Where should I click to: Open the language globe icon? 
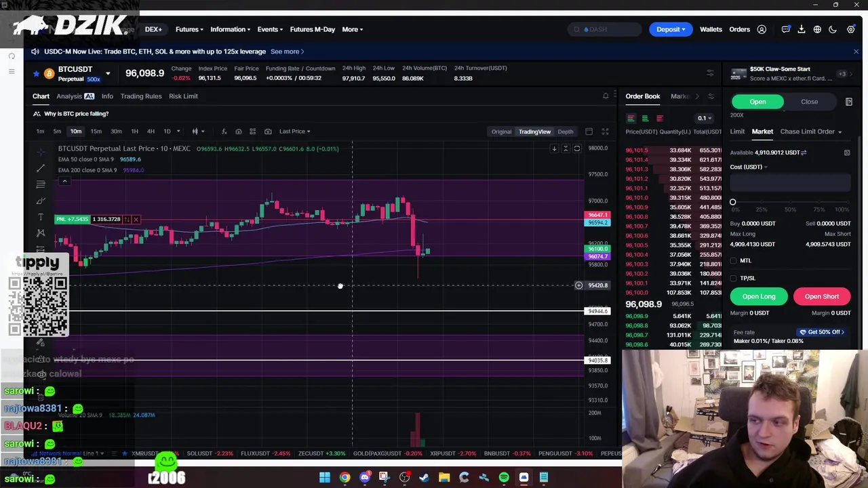click(817, 29)
